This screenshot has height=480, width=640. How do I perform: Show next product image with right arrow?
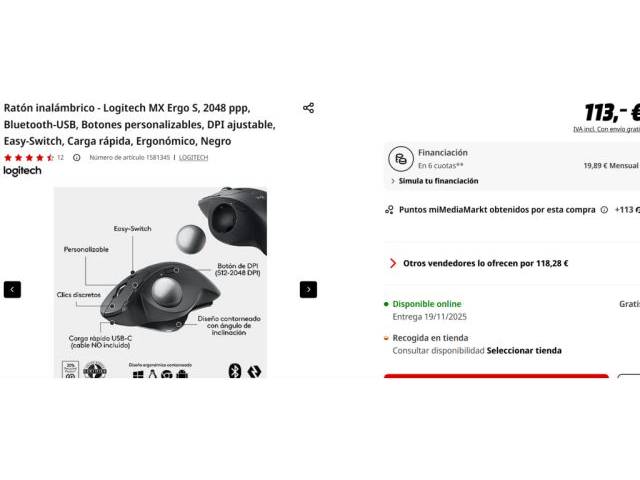(308, 290)
